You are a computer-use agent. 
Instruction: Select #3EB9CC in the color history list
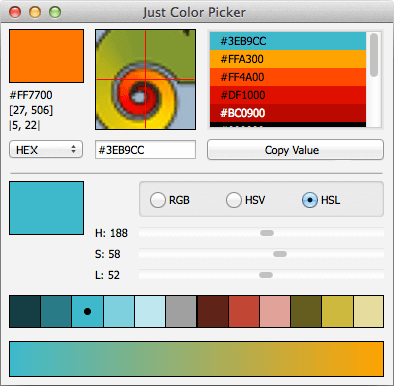tap(288, 41)
